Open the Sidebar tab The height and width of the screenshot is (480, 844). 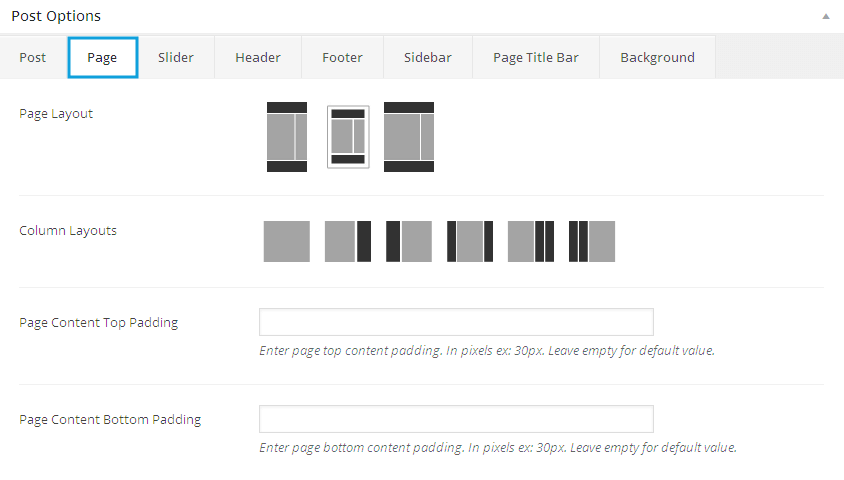pyautogui.click(x=428, y=57)
